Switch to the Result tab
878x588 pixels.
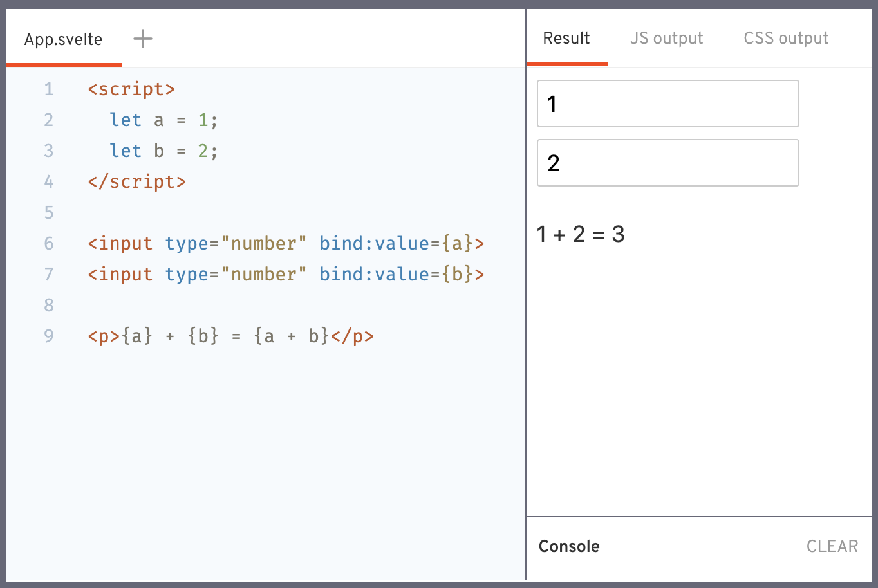566,38
